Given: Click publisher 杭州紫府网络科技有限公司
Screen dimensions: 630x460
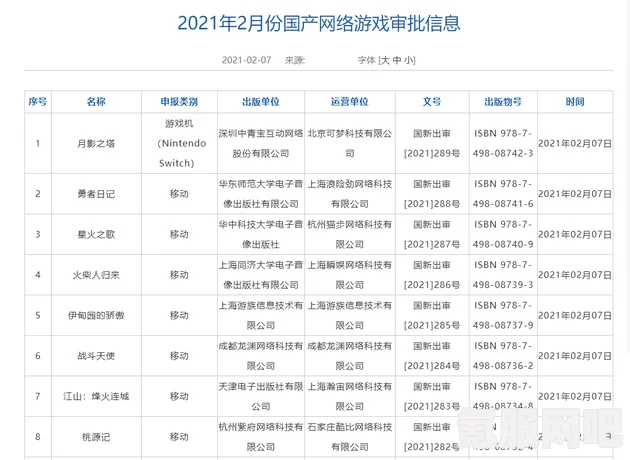Looking at the screenshot, I should tap(261, 437).
